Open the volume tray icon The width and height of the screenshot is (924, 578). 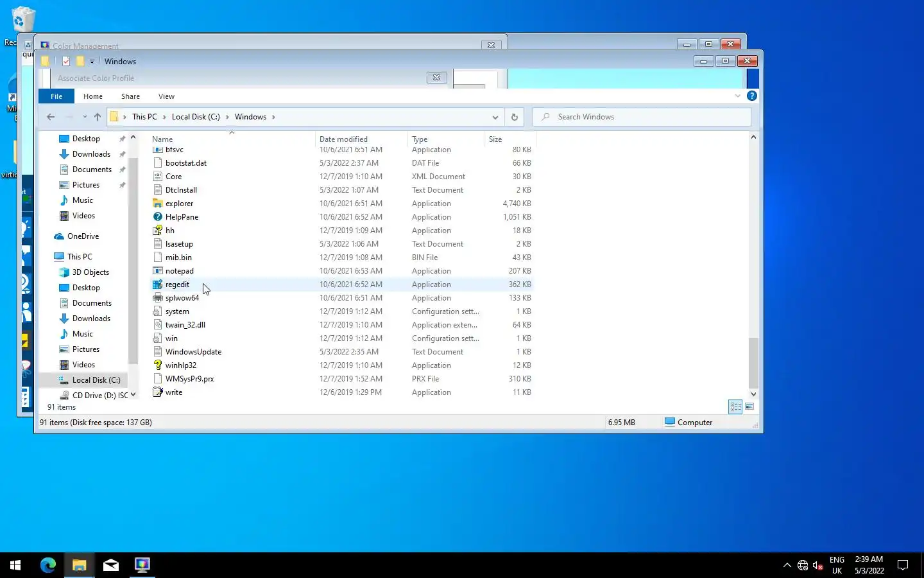click(818, 565)
